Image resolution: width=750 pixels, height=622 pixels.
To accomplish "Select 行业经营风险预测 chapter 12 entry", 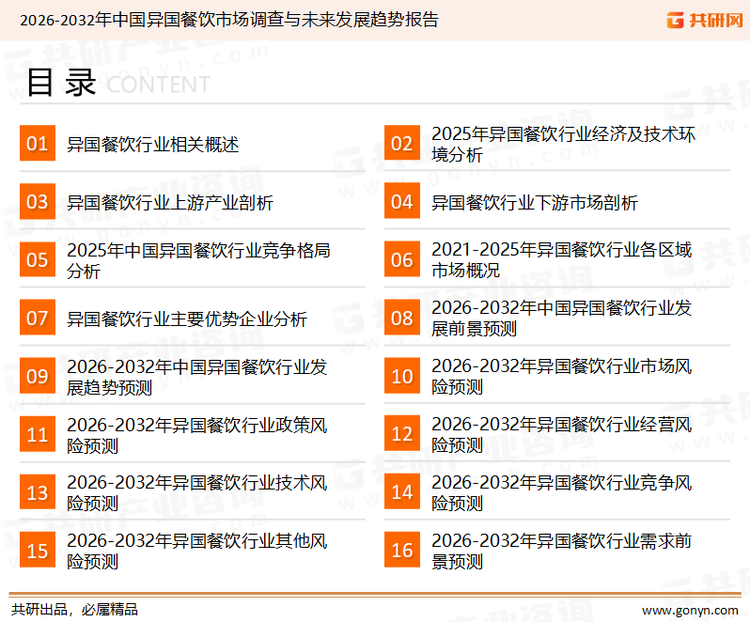I will pyautogui.click(x=561, y=434).
